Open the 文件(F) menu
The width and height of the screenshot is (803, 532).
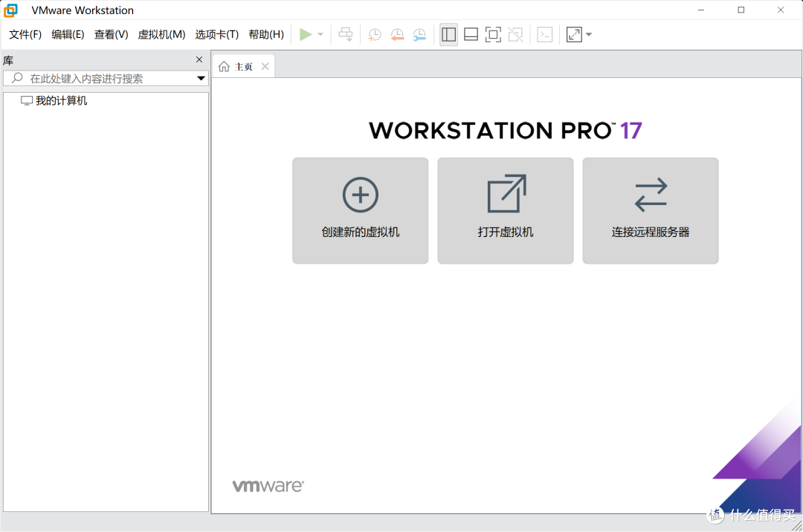point(25,34)
